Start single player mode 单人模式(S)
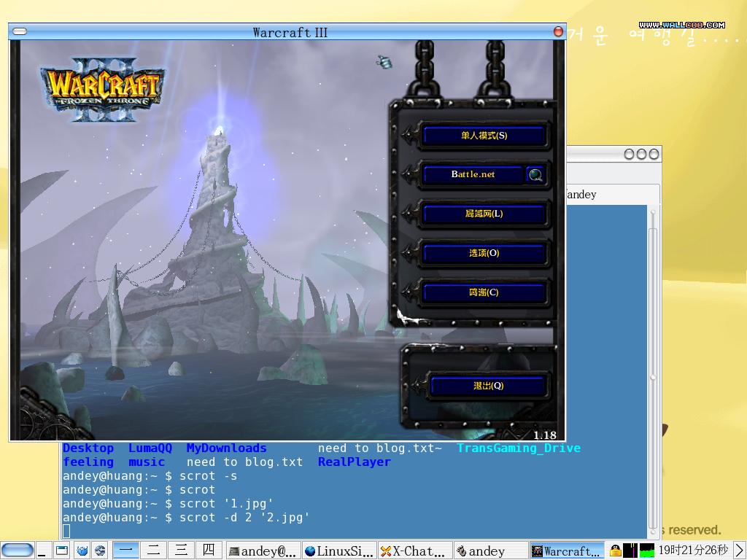The image size is (747, 560). click(484, 136)
